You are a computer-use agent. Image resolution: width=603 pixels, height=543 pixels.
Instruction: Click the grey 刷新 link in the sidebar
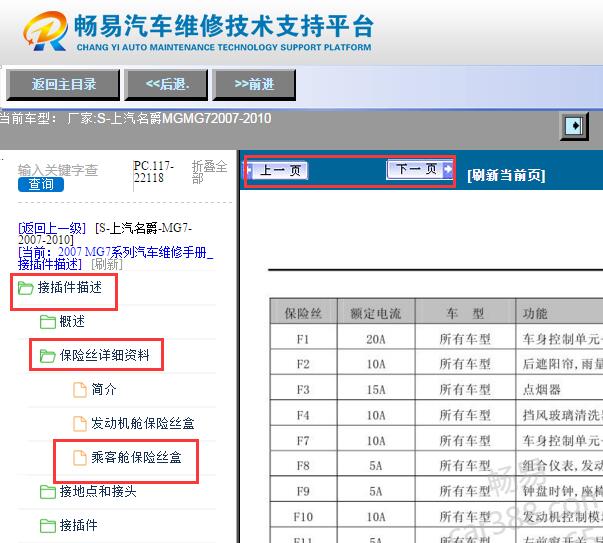(107, 264)
